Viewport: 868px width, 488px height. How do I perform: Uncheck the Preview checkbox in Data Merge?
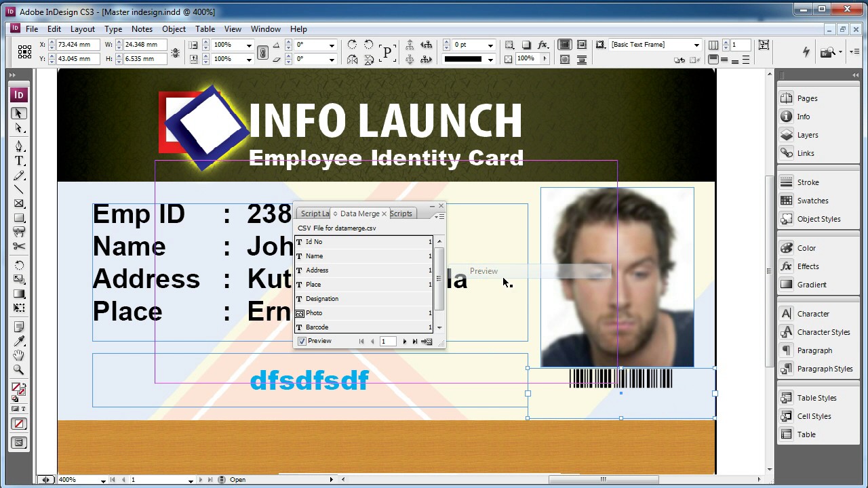[302, 341]
